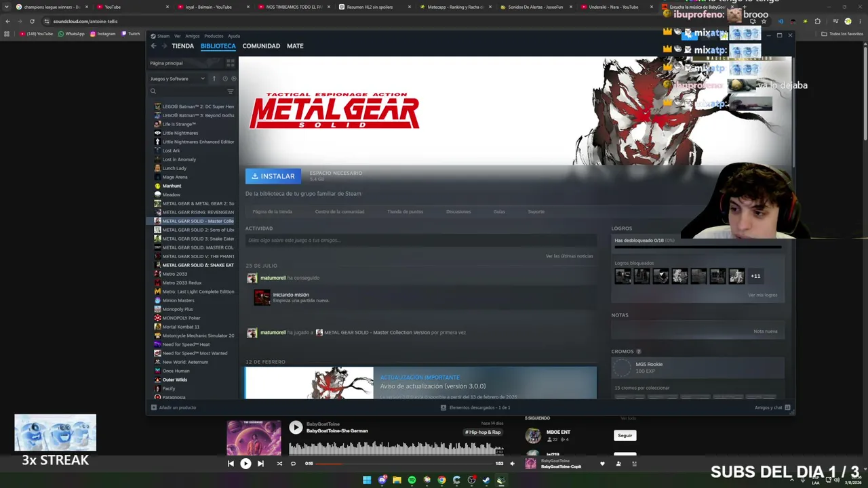Open the Amigos menu in Steam

(x=193, y=36)
